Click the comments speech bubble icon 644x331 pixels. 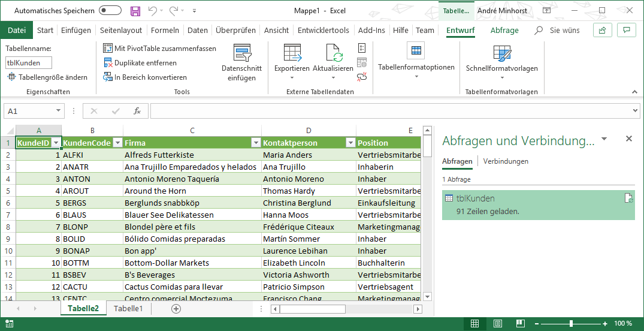coord(627,30)
